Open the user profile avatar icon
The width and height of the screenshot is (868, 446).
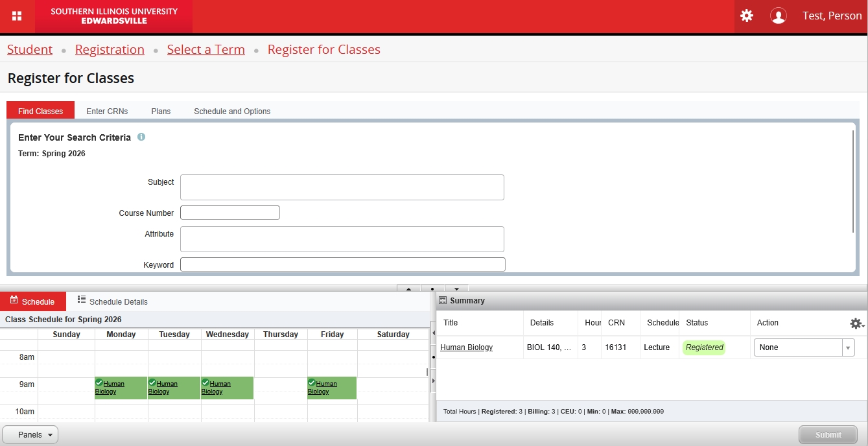click(x=778, y=16)
